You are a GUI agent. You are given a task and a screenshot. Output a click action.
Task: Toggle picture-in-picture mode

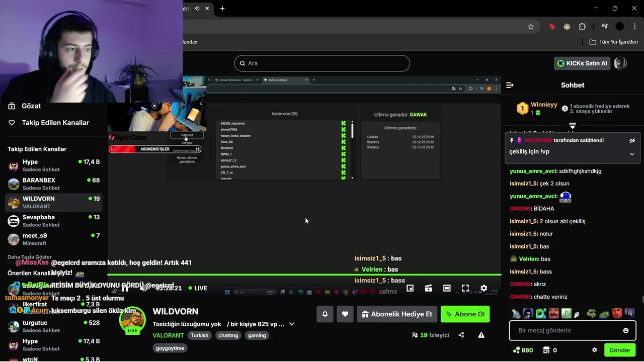click(410, 288)
